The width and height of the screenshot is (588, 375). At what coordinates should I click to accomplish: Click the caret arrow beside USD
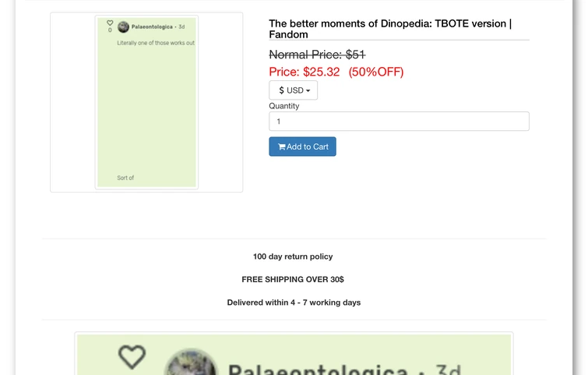[308, 91]
